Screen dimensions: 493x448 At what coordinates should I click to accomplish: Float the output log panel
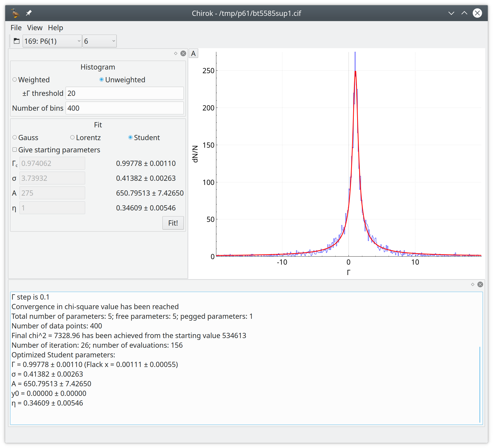473,284
